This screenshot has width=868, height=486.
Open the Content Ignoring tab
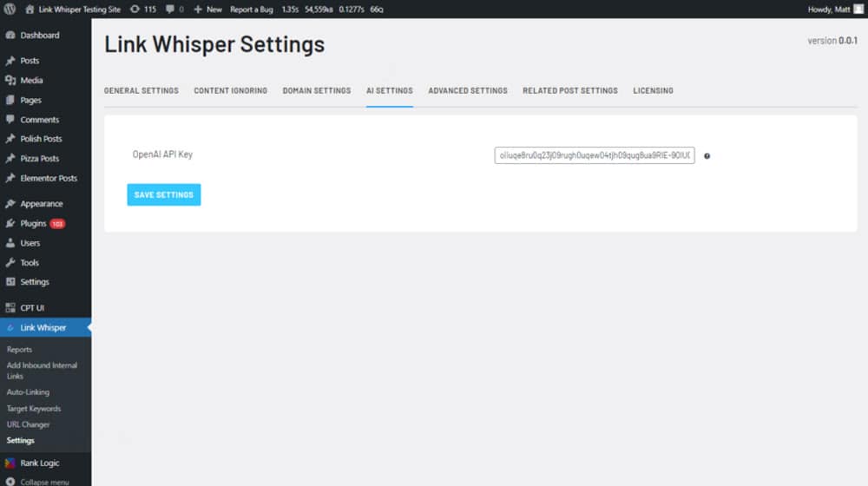[x=230, y=91]
